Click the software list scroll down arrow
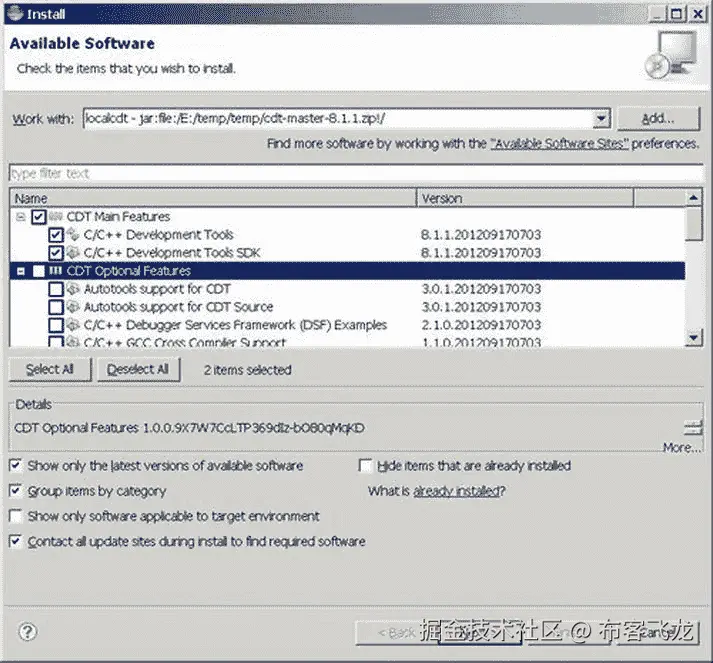 (x=693, y=338)
